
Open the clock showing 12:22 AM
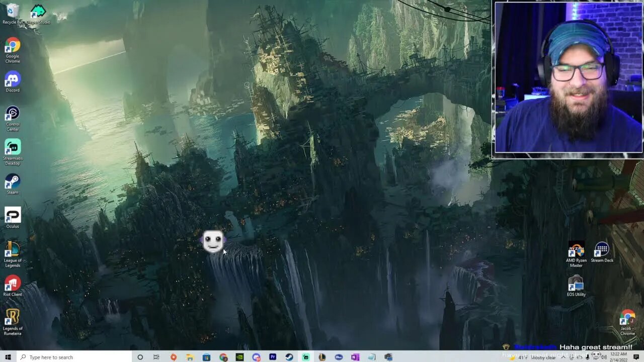click(x=618, y=357)
